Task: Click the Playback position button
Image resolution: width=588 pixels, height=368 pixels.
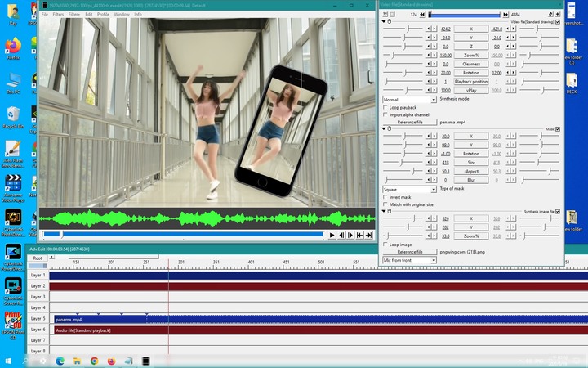Action: point(471,82)
